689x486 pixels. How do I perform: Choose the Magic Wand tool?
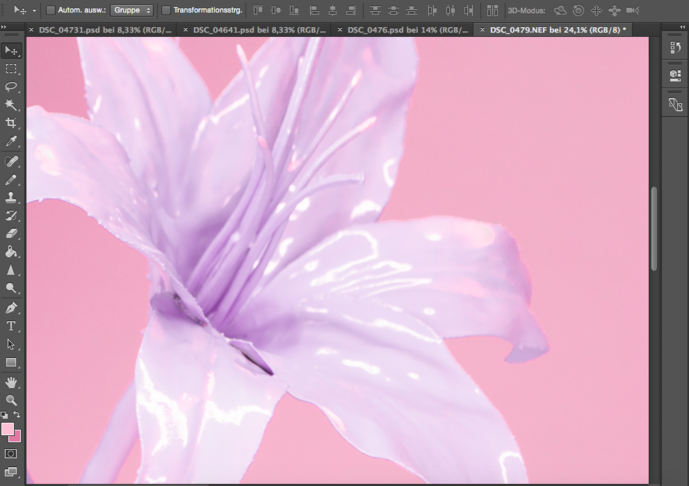pyautogui.click(x=12, y=105)
